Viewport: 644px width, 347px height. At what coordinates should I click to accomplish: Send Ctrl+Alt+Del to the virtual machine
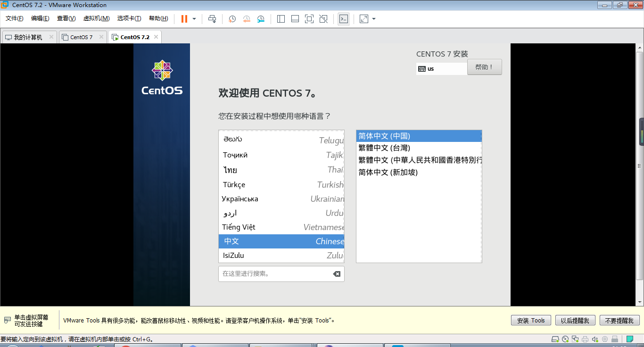click(x=212, y=19)
